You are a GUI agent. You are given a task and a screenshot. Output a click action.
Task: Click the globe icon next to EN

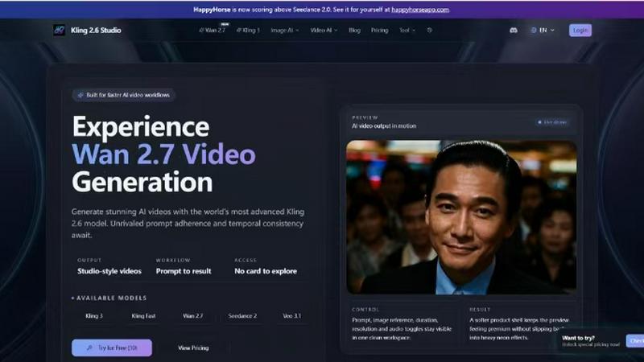[x=534, y=31]
